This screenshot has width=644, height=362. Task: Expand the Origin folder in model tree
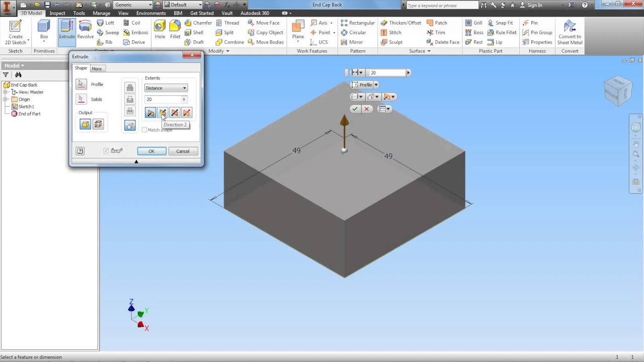6,100
